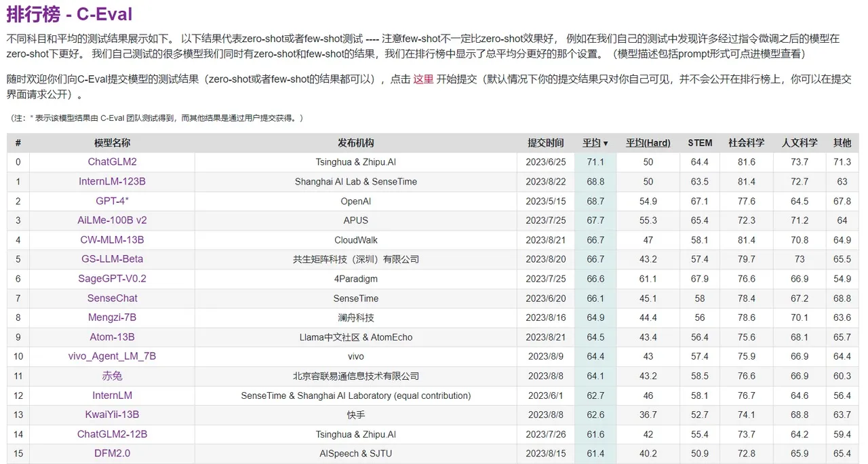Open the Mengzi-7B model link
The image size is (868, 464).
tap(112, 317)
